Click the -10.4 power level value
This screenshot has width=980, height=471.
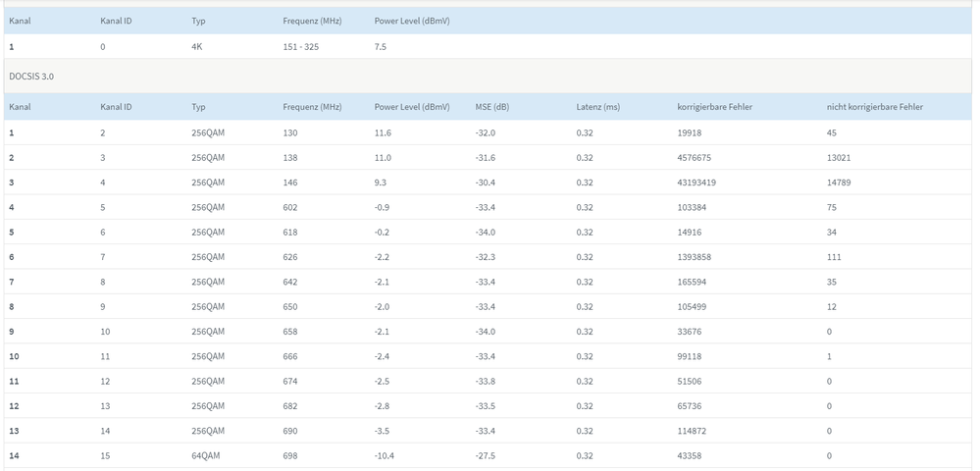(x=385, y=455)
